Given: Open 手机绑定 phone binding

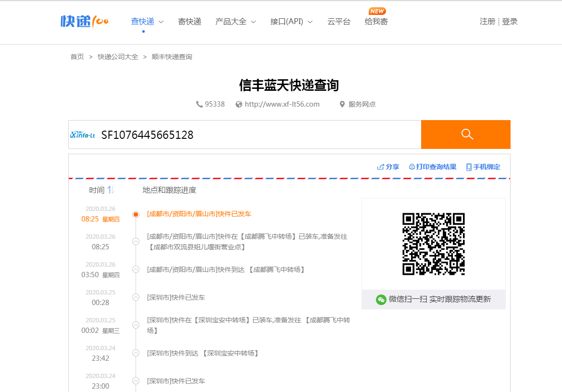Looking at the screenshot, I should click(x=483, y=167).
